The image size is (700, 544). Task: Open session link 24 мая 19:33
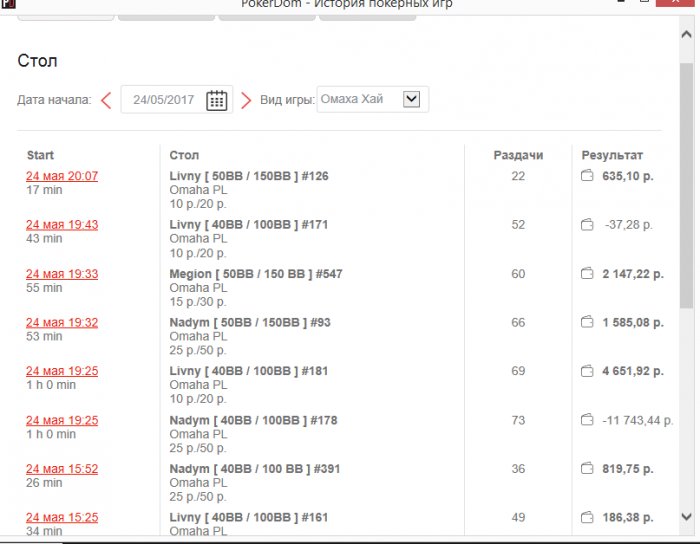click(62, 274)
